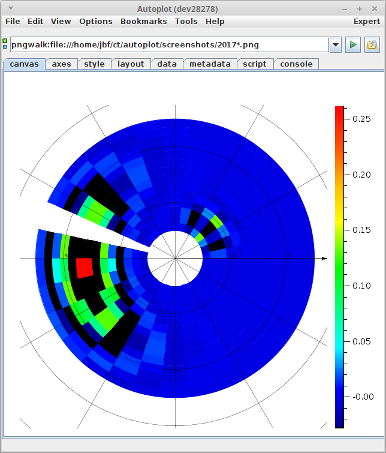Click the 0.20 color bar label

coord(361,175)
